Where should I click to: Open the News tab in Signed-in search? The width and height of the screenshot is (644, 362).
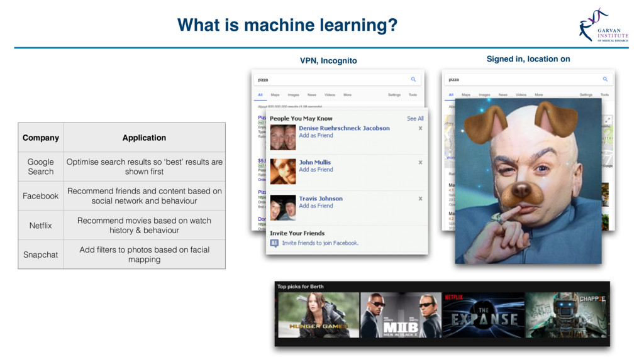[503, 95]
